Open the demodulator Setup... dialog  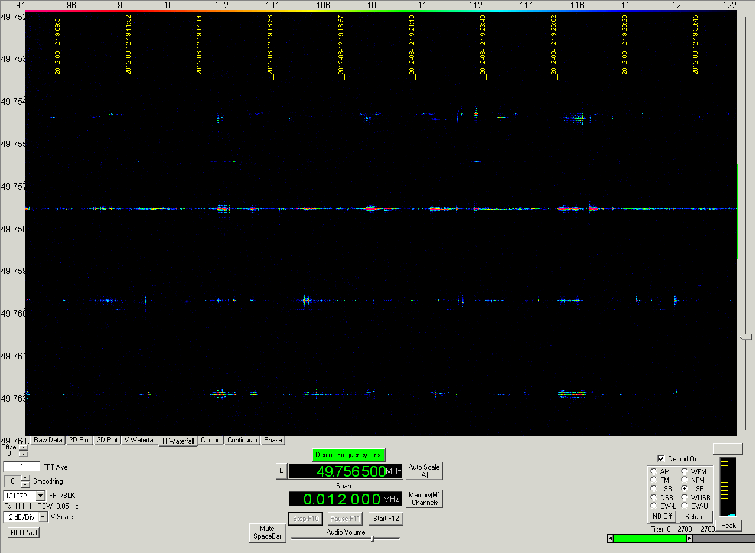(696, 516)
